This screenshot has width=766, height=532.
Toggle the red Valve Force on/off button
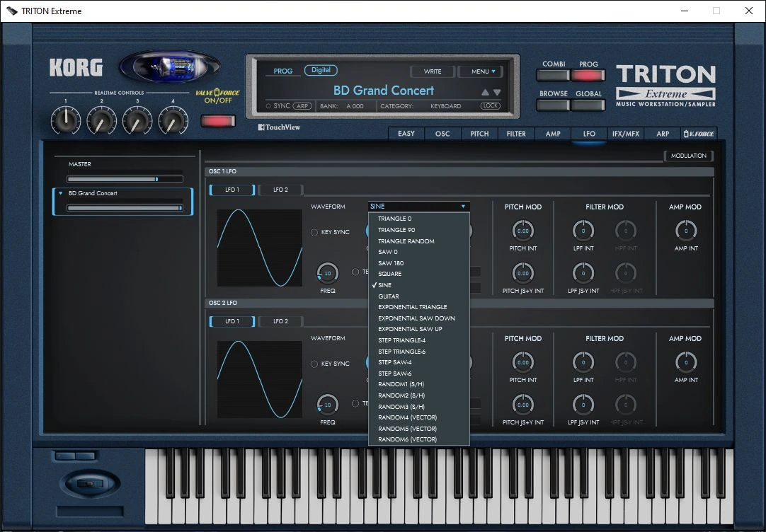click(218, 120)
